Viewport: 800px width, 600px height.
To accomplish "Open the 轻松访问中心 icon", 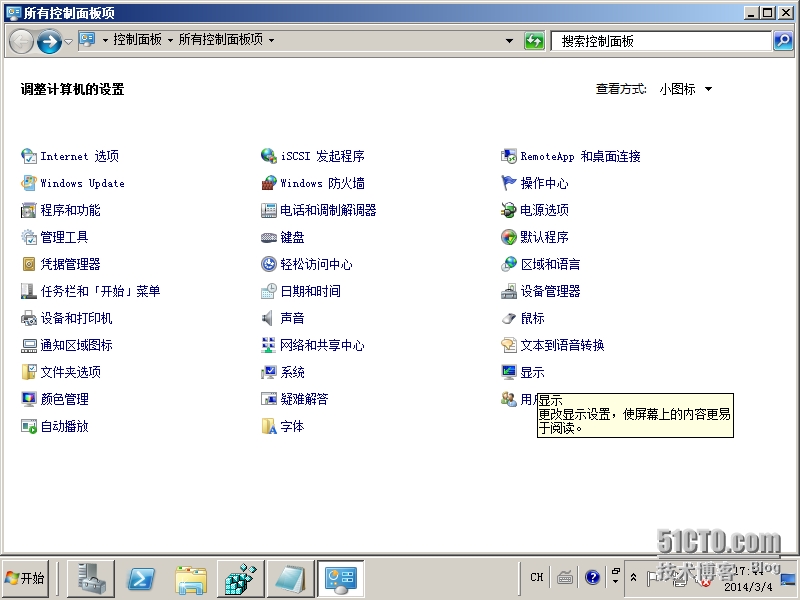I will pos(269,264).
